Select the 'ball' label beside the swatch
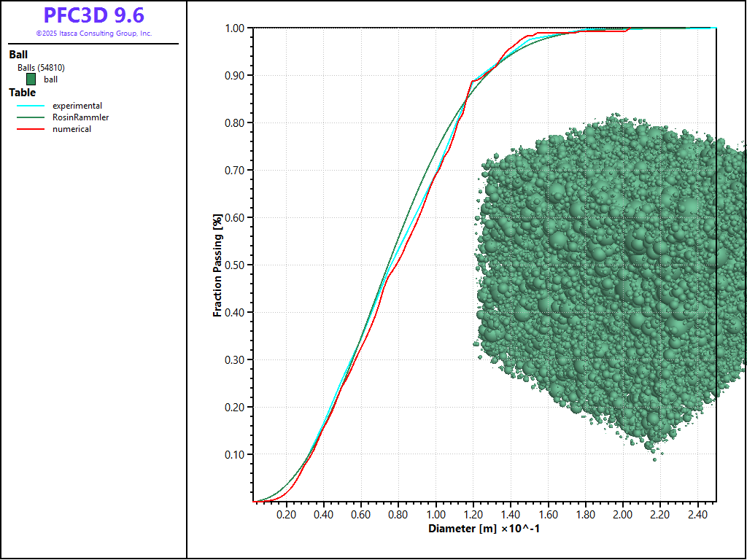Image resolution: width=747 pixels, height=560 pixels. 50,79
